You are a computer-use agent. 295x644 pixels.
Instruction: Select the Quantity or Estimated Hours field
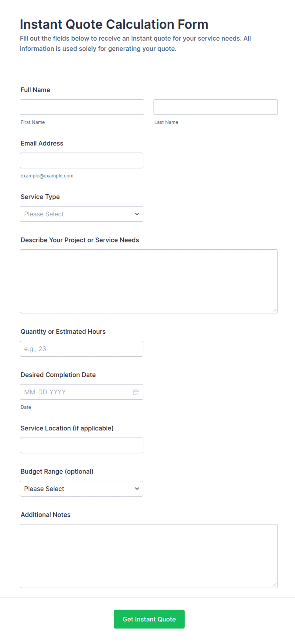pyautogui.click(x=82, y=349)
